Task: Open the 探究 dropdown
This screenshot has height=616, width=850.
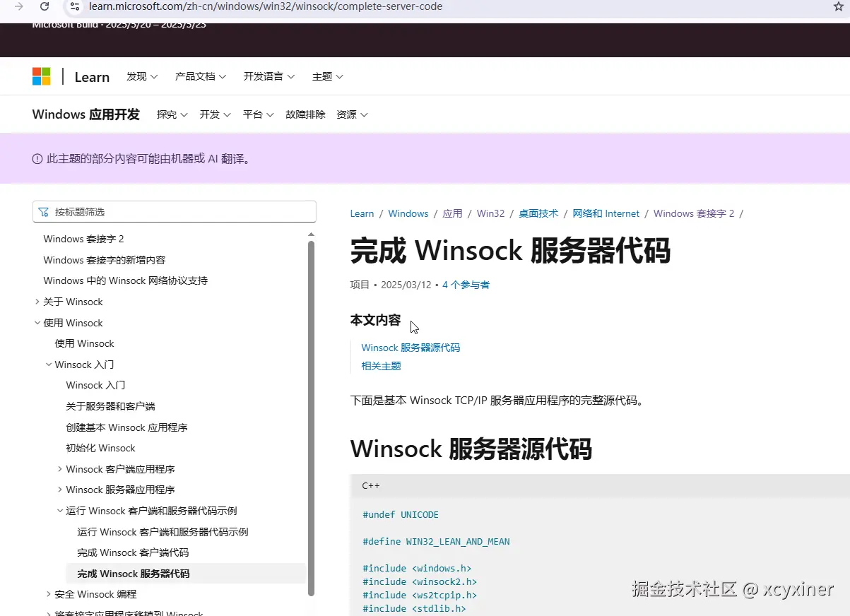Action: [x=172, y=114]
